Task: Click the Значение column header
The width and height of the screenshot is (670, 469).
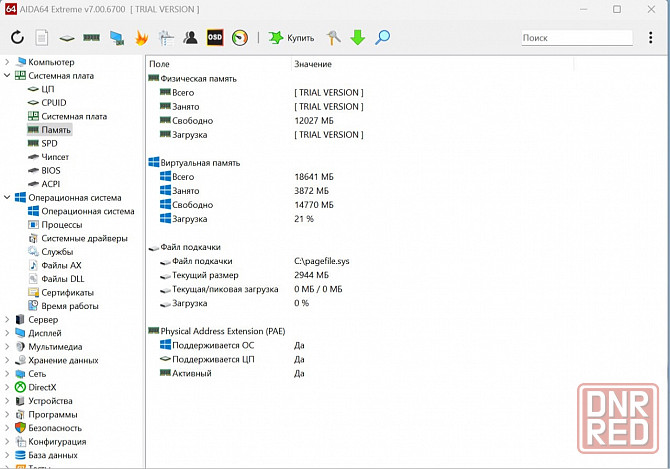Action: pyautogui.click(x=312, y=64)
